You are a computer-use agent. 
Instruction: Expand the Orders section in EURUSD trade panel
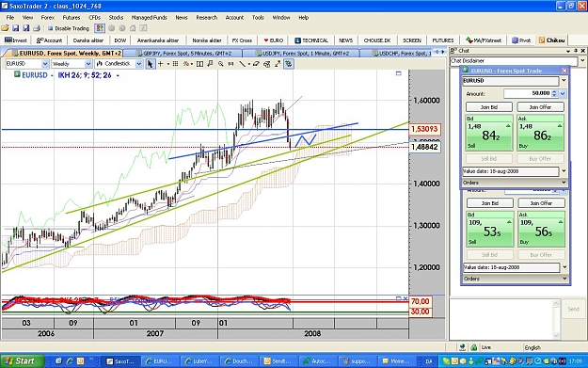[514, 183]
